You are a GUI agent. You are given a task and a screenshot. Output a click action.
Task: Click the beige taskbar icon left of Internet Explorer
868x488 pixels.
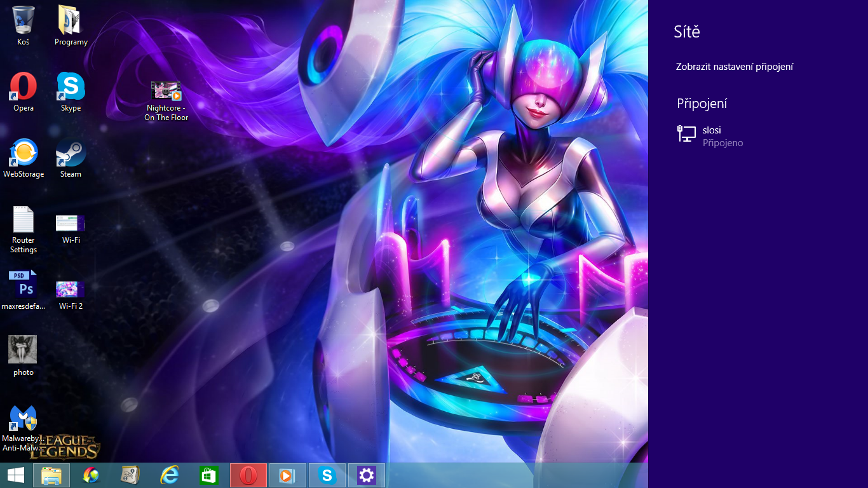pyautogui.click(x=130, y=475)
